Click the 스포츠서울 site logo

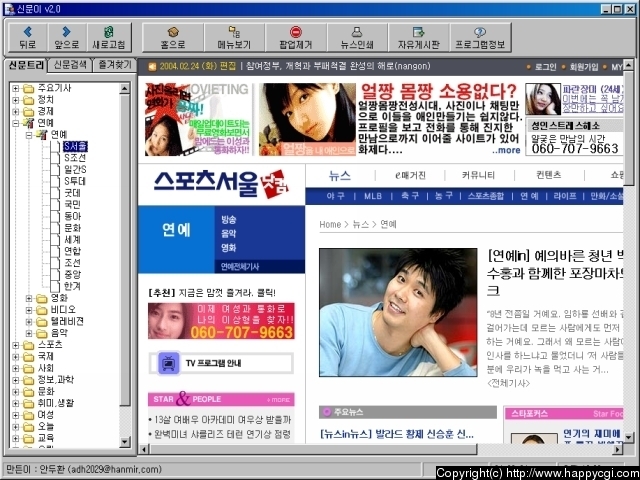[221, 184]
